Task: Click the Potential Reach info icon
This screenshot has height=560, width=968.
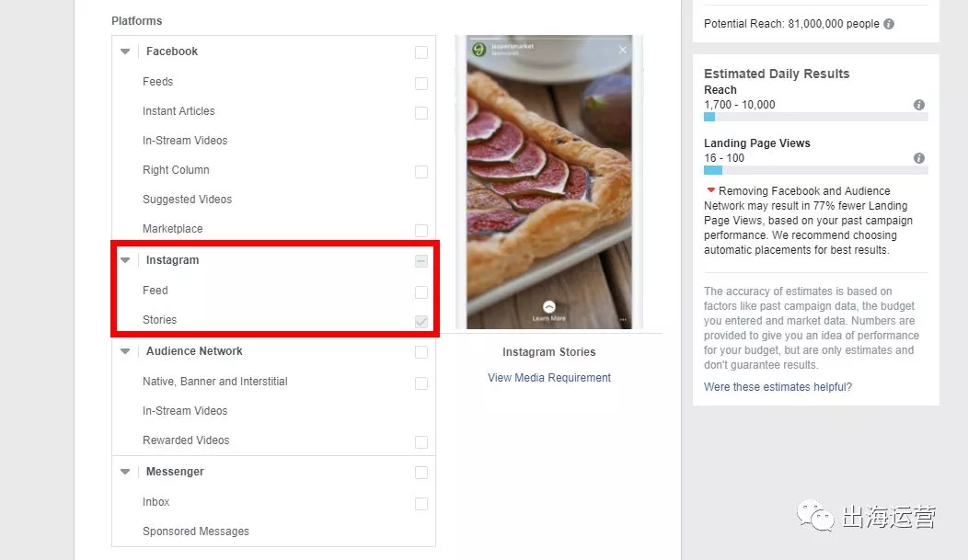Action: point(889,24)
